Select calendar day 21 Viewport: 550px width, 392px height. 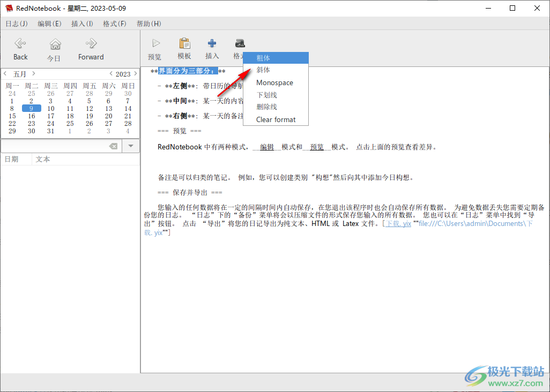(128, 116)
